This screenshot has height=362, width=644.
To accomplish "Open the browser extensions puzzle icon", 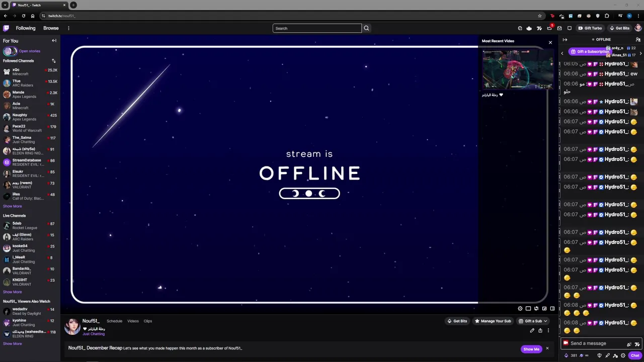I will click(607, 16).
